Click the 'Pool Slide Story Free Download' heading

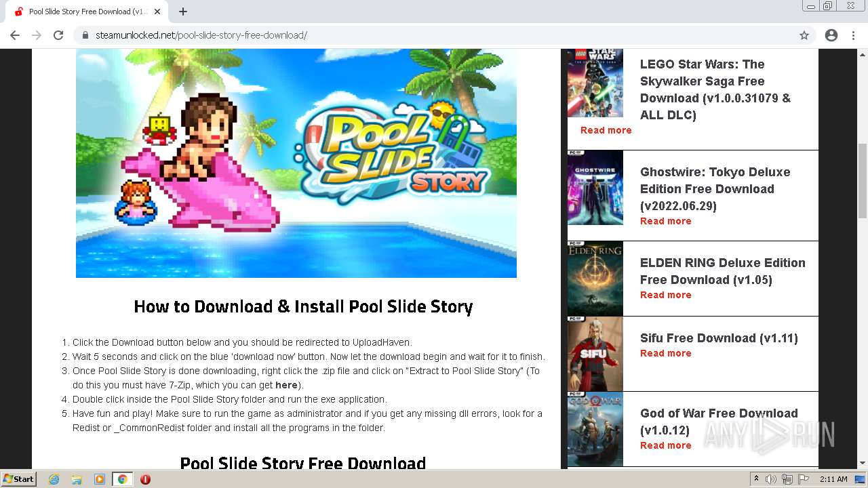303,464
